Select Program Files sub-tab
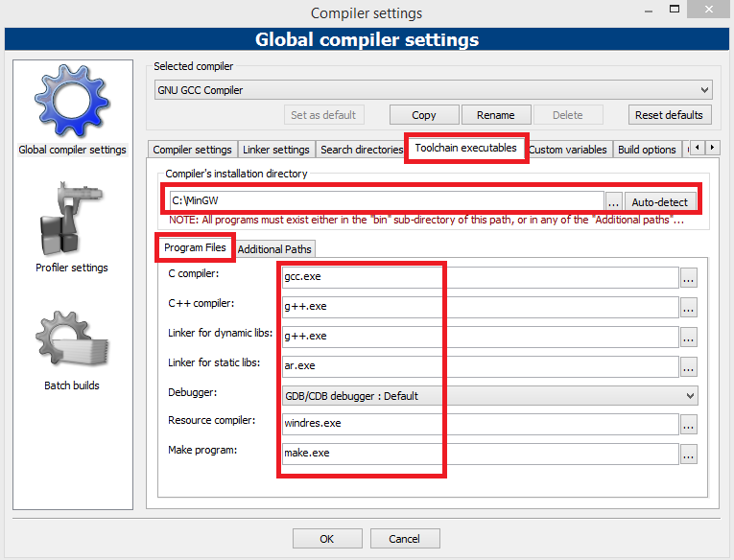 point(195,247)
